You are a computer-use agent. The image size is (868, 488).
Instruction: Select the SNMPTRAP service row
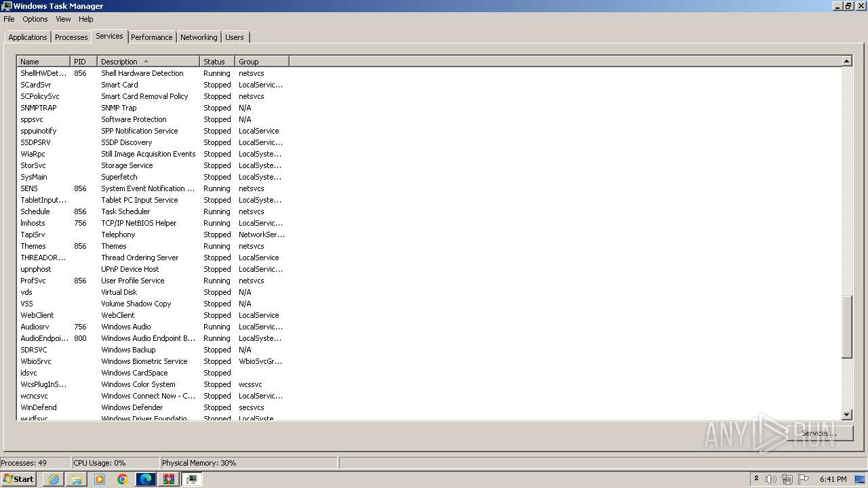point(153,108)
